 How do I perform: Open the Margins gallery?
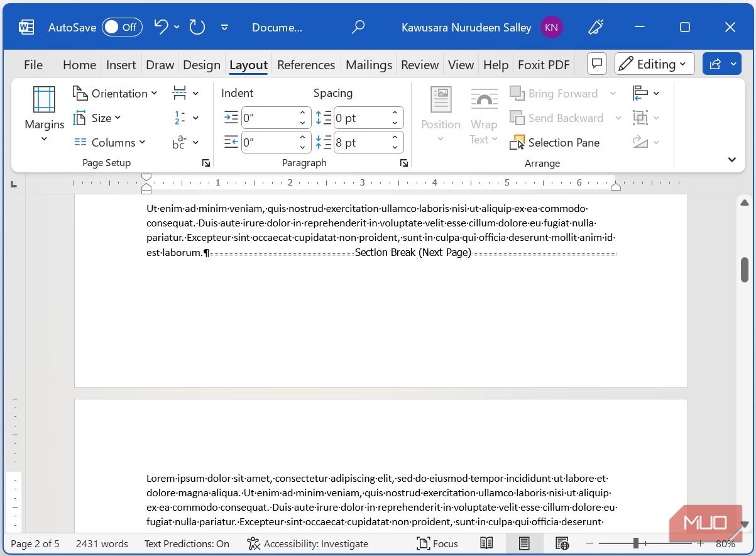[44, 114]
